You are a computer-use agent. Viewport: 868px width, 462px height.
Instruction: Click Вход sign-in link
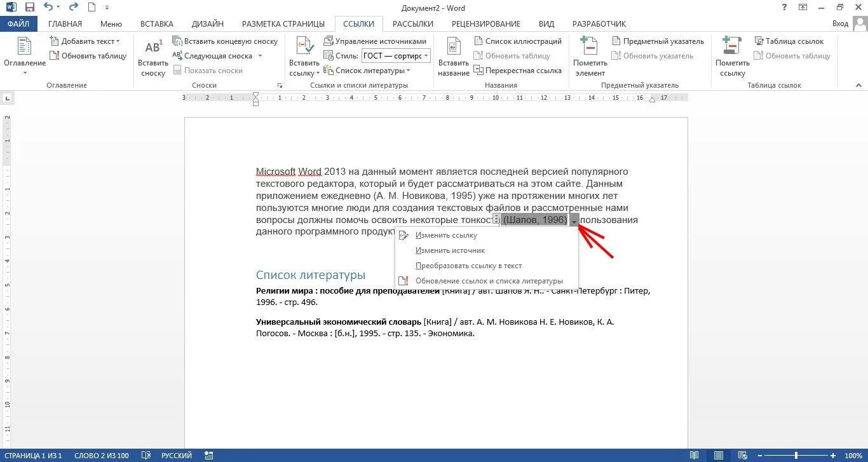[x=840, y=24]
